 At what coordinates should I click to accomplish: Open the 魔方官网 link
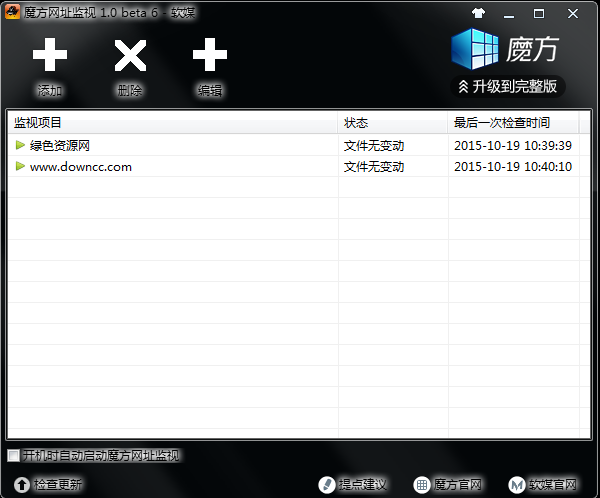point(458,485)
